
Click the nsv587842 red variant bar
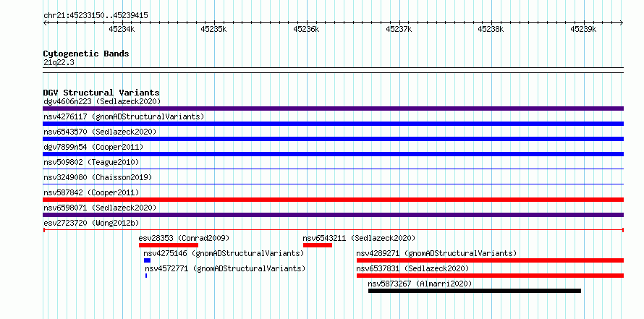333,200
